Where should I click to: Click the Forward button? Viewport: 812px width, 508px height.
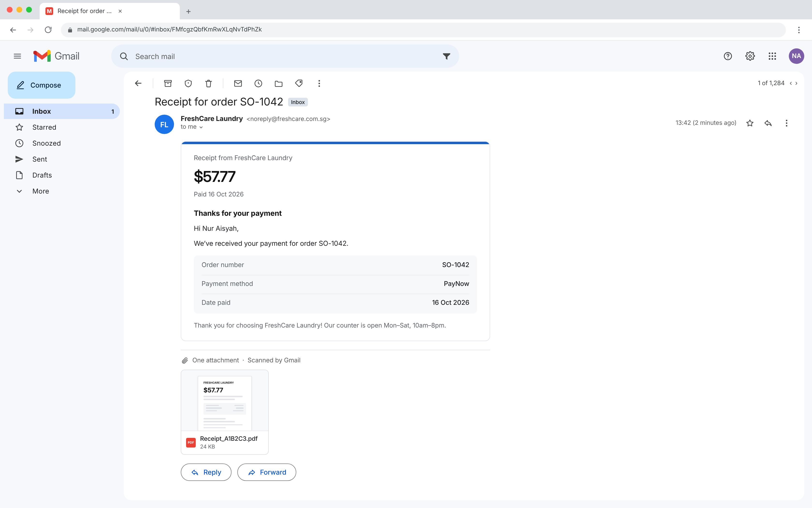coord(267,472)
